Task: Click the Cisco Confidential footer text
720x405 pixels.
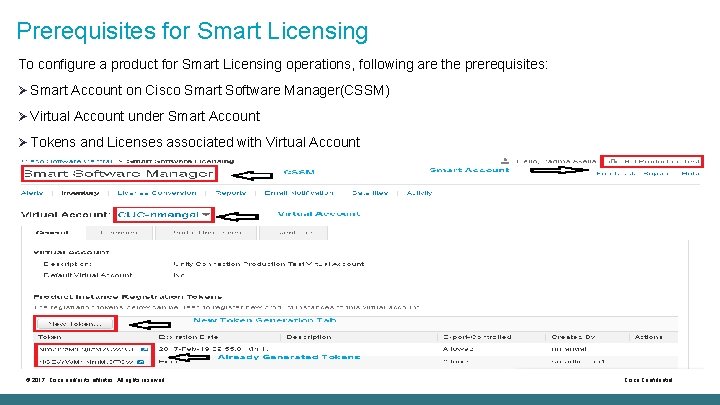Action: click(648, 380)
